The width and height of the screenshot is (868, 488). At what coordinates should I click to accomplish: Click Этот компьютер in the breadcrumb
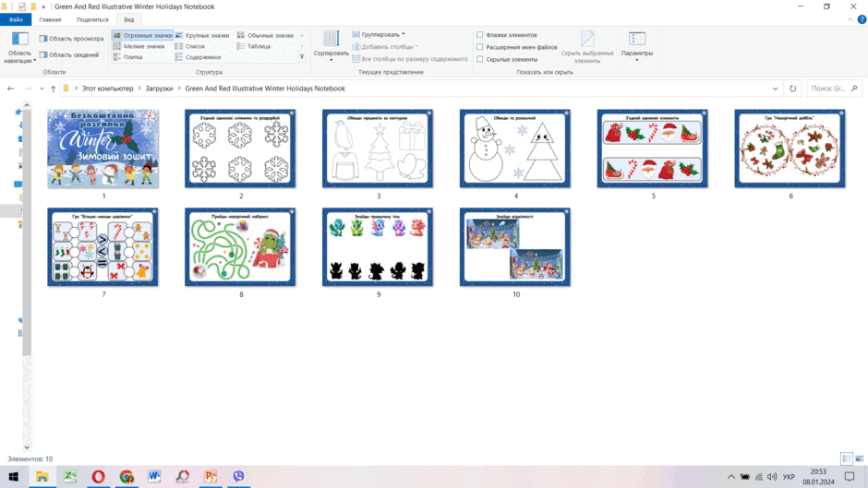tap(107, 89)
